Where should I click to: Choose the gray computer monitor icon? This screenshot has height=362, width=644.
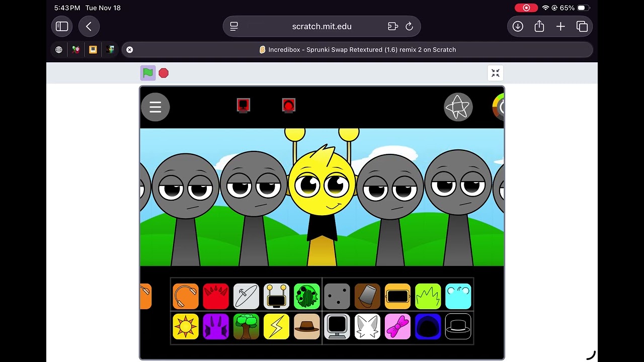point(337,326)
